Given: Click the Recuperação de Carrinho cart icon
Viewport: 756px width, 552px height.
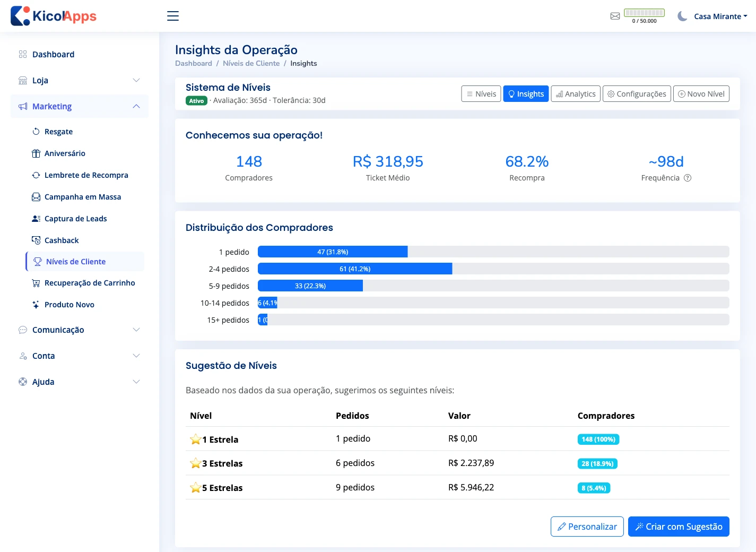Looking at the screenshot, I should pos(36,283).
